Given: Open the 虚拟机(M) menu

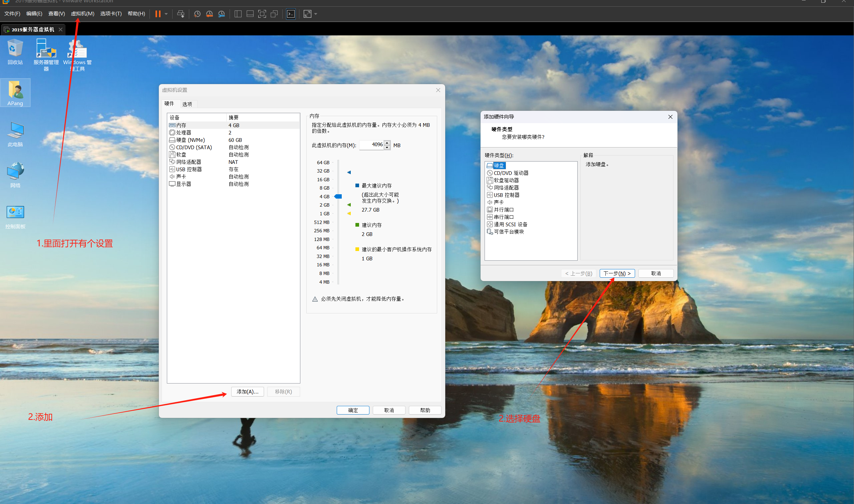Looking at the screenshot, I should [x=82, y=14].
